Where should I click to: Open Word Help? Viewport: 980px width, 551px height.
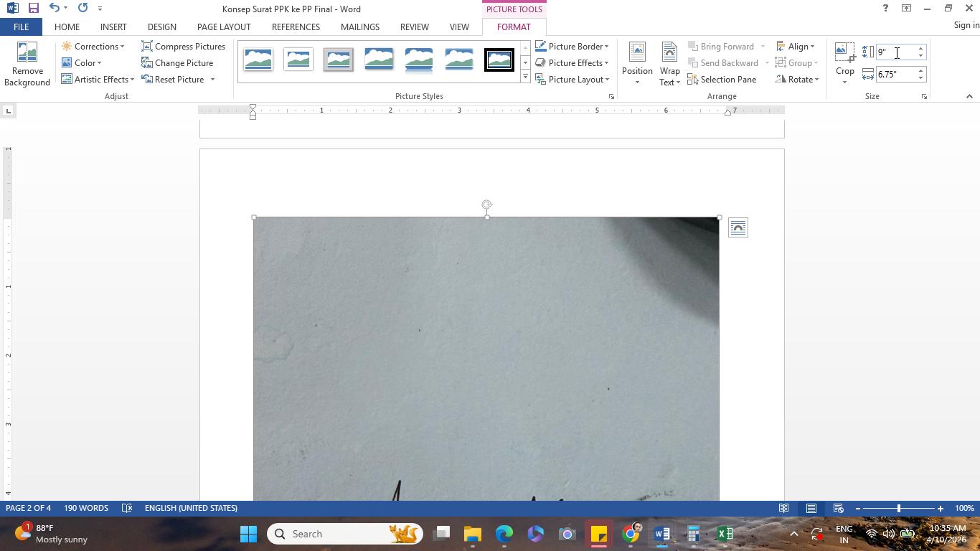[885, 9]
